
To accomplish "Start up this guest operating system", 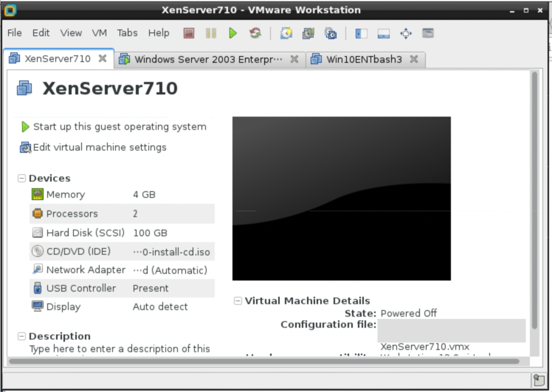I will click(120, 127).
